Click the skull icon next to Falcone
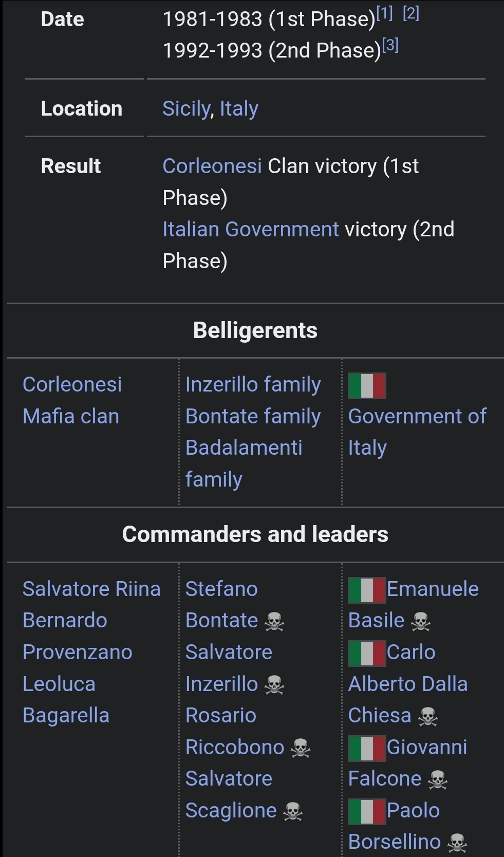 pos(438,780)
